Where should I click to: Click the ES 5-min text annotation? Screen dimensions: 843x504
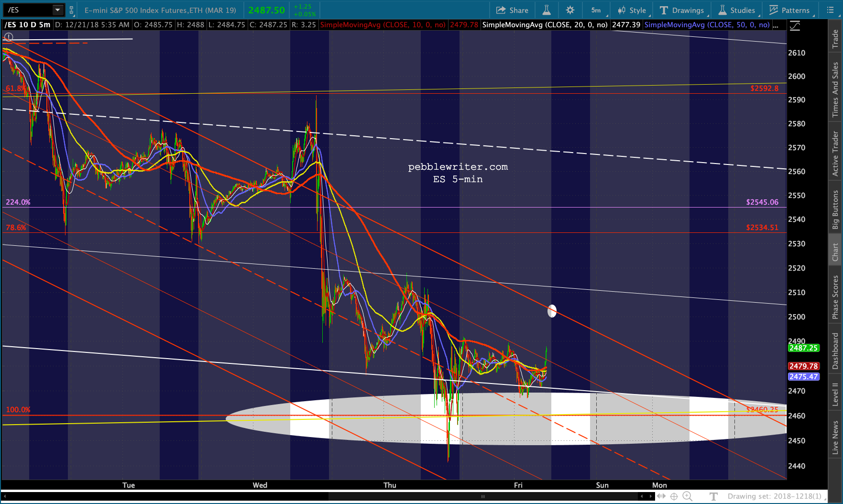pos(458,179)
